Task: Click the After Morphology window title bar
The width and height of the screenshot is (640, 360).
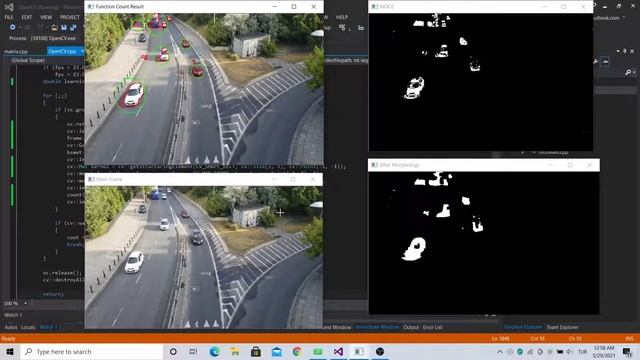Action: tap(484, 165)
